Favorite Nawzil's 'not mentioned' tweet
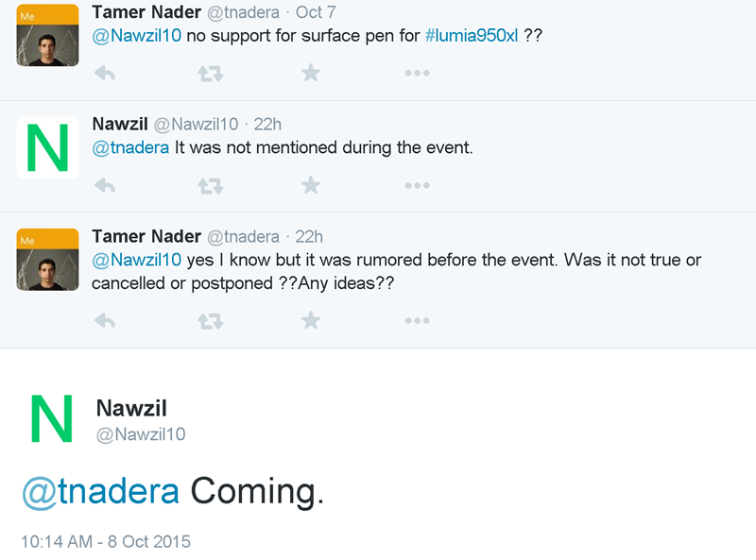This screenshot has width=756, height=560. pos(311,185)
